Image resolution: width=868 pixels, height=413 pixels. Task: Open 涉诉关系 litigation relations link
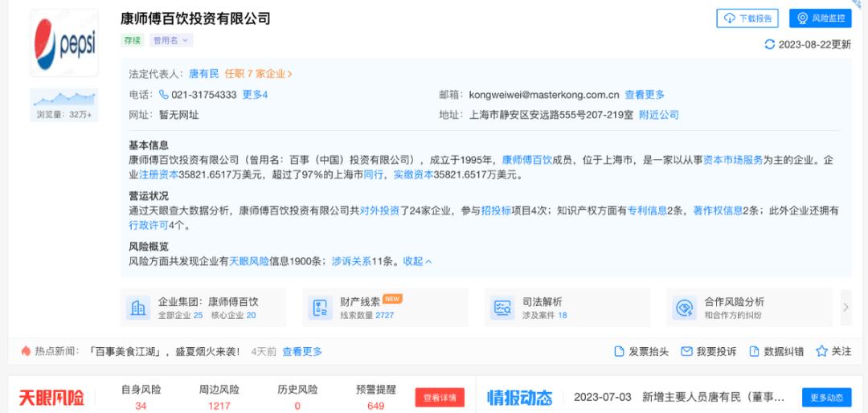coord(351,261)
